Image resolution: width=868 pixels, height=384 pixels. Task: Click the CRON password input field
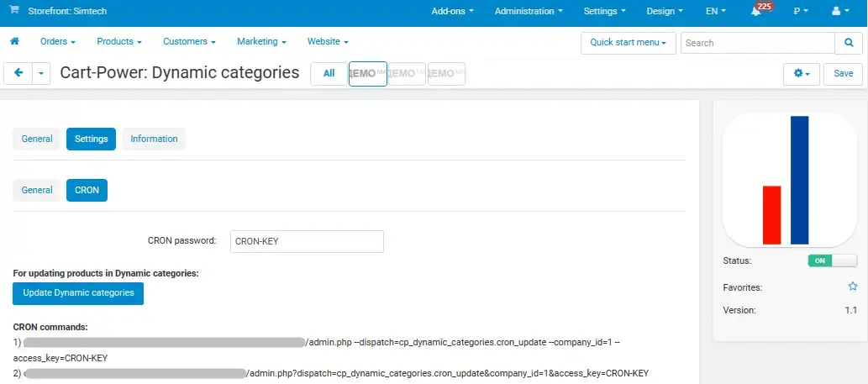click(307, 241)
